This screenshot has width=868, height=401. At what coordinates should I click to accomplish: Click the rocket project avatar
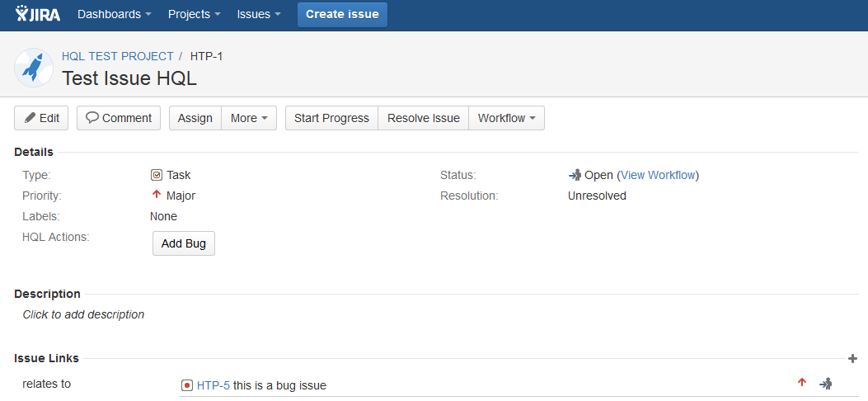(34, 68)
